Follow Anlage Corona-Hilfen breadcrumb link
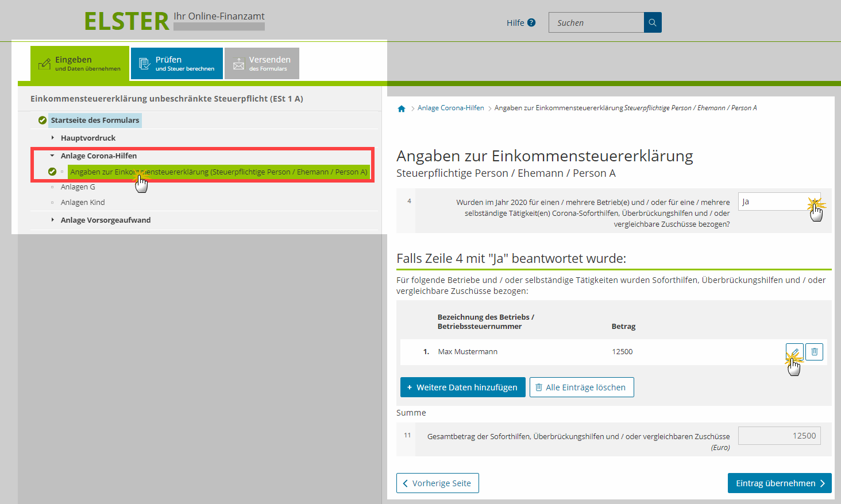Viewport: 841px width, 504px height. click(x=451, y=108)
